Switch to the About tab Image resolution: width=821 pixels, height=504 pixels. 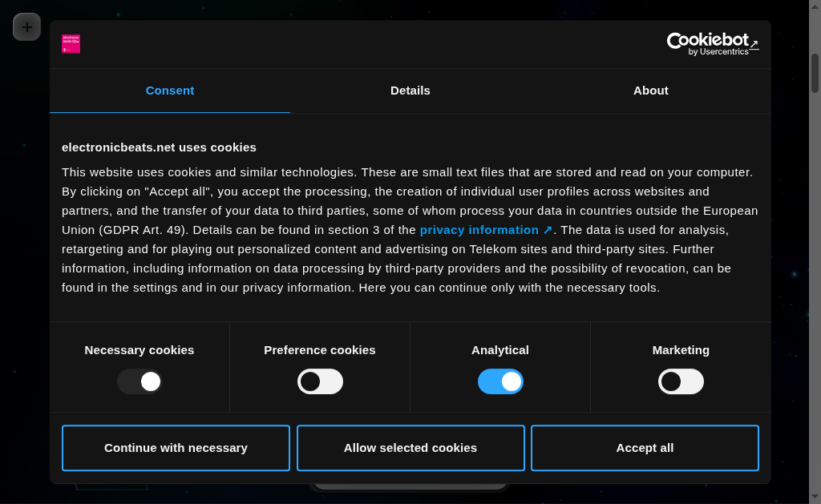651,91
